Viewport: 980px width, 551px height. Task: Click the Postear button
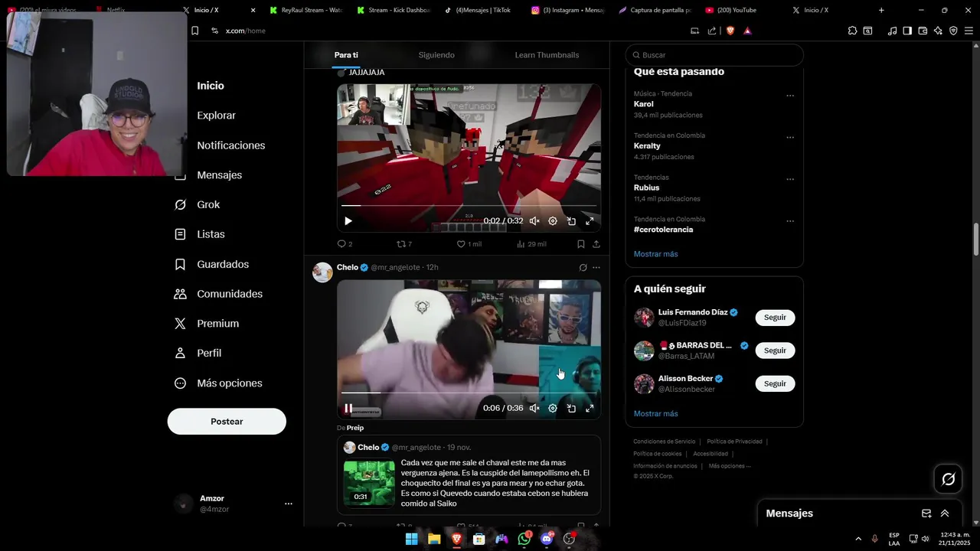tap(227, 422)
